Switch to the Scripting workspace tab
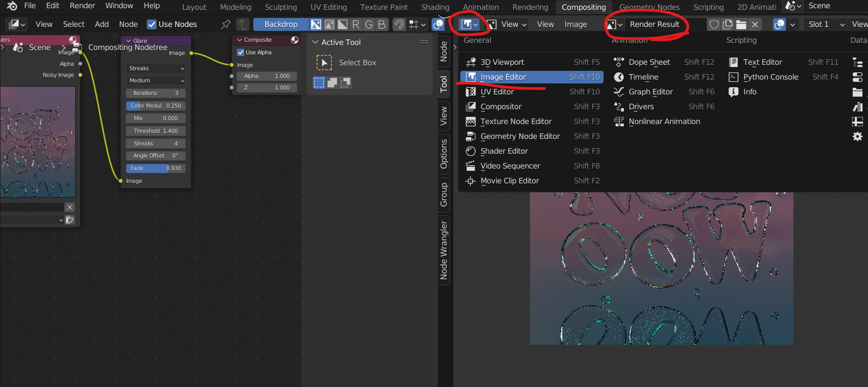Image resolution: width=868 pixels, height=387 pixels. coord(708,7)
